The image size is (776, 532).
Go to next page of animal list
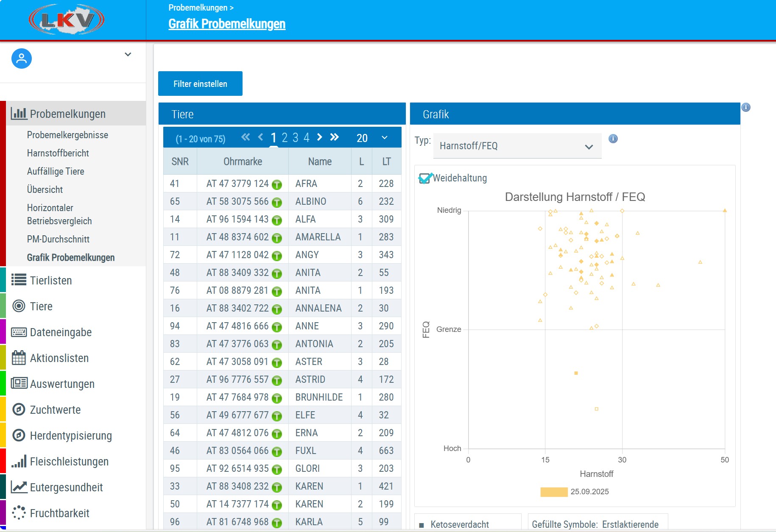[x=320, y=137]
